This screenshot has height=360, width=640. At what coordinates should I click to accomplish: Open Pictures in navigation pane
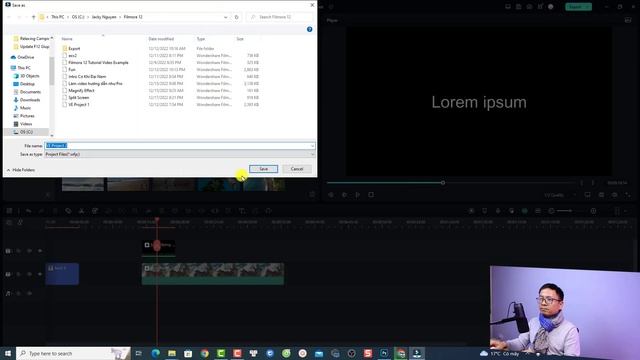coord(27,116)
